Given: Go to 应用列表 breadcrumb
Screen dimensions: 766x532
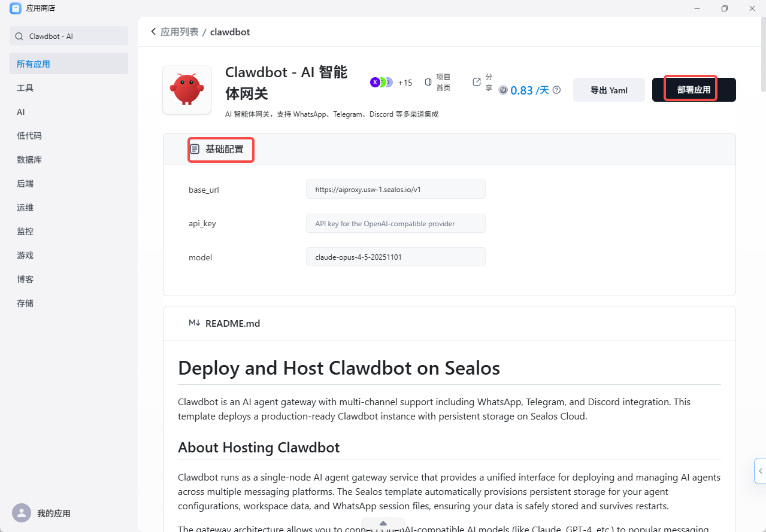Looking at the screenshot, I should 180,32.
